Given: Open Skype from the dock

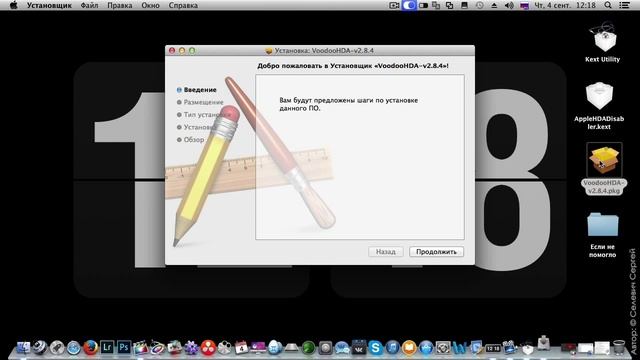Looking at the screenshot, I should (376, 348).
